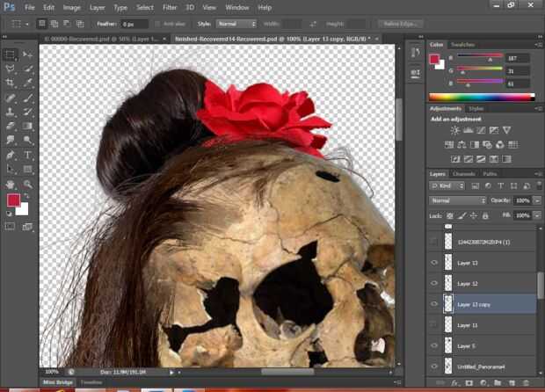545x392 pixels.
Task: Switch to the Swatches tab
Action: coord(462,45)
